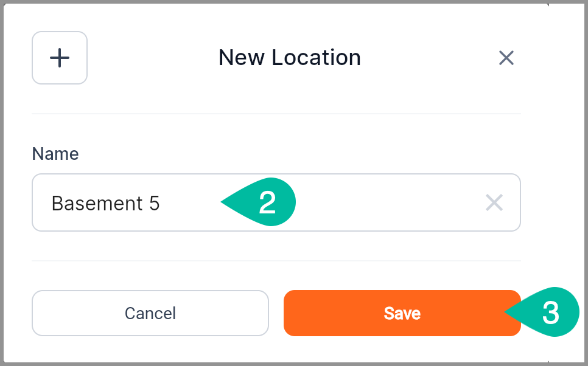Screen dimensions: 588x366
Task: Click the plus icon button
Action: pos(60,58)
